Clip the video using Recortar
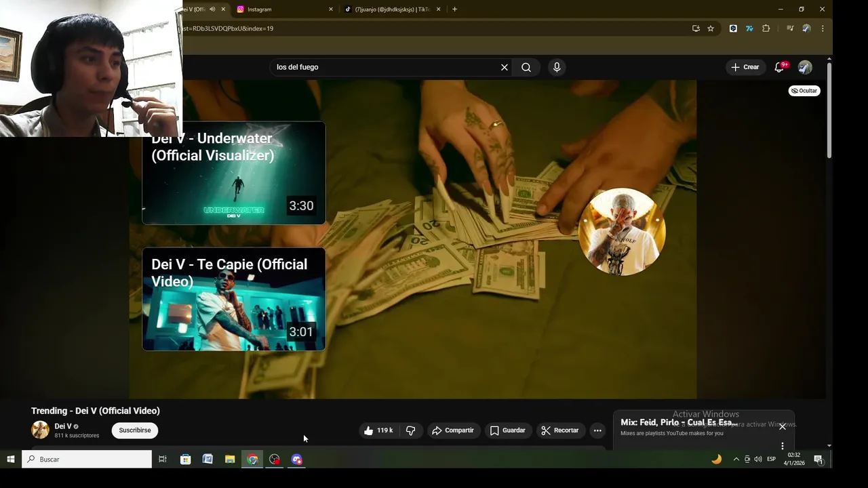The width and height of the screenshot is (868, 488). coord(560,430)
